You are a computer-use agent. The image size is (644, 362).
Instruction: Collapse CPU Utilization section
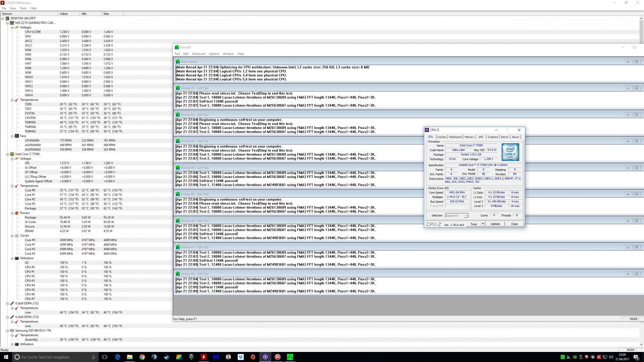point(12,258)
